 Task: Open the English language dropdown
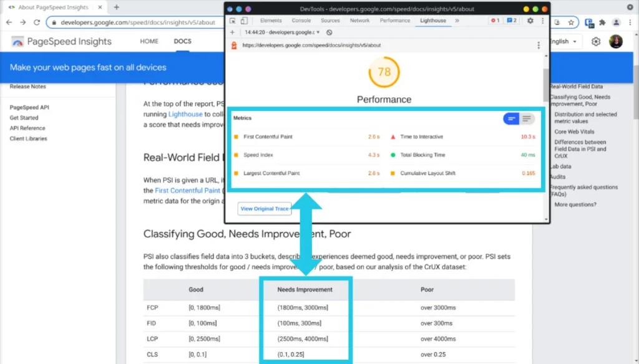click(563, 42)
